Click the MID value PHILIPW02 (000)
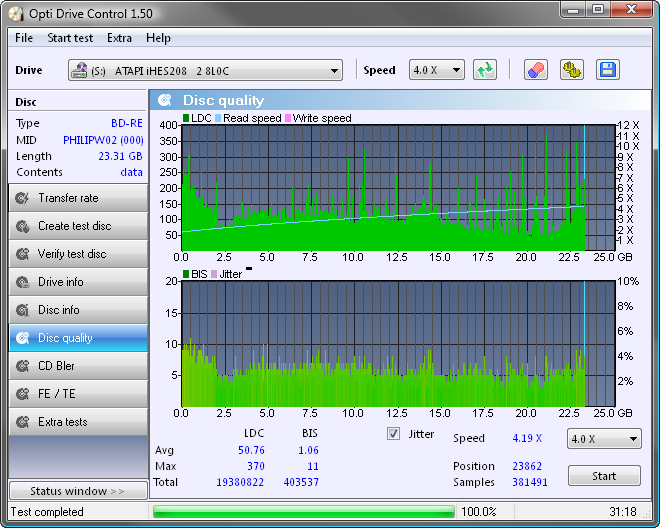The image size is (660, 528). [x=103, y=140]
